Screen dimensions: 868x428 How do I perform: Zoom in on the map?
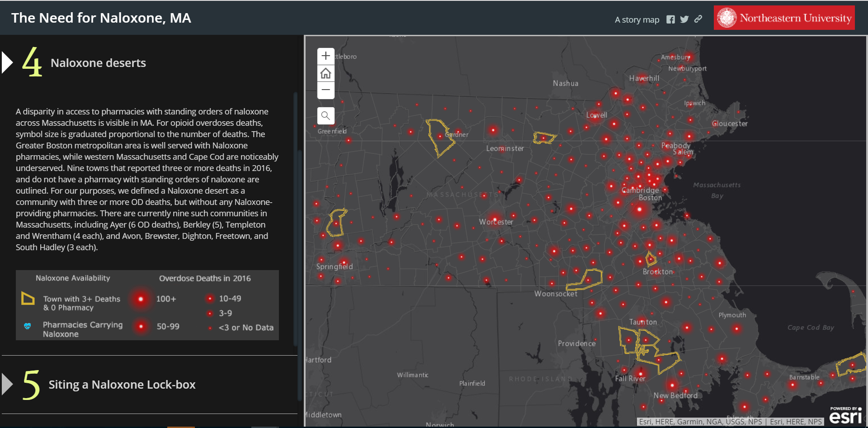325,56
